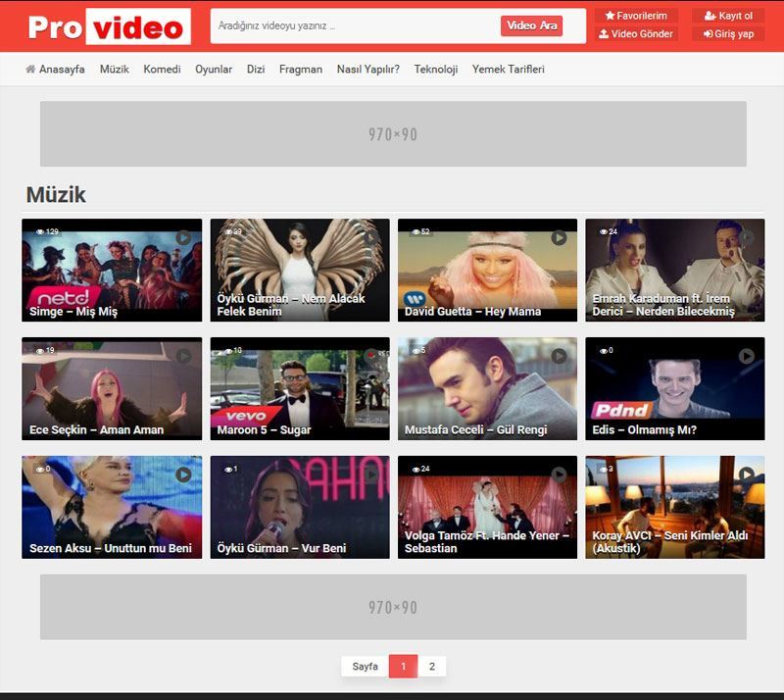Open the Dizi category
This screenshot has width=784, height=700.
(x=256, y=69)
